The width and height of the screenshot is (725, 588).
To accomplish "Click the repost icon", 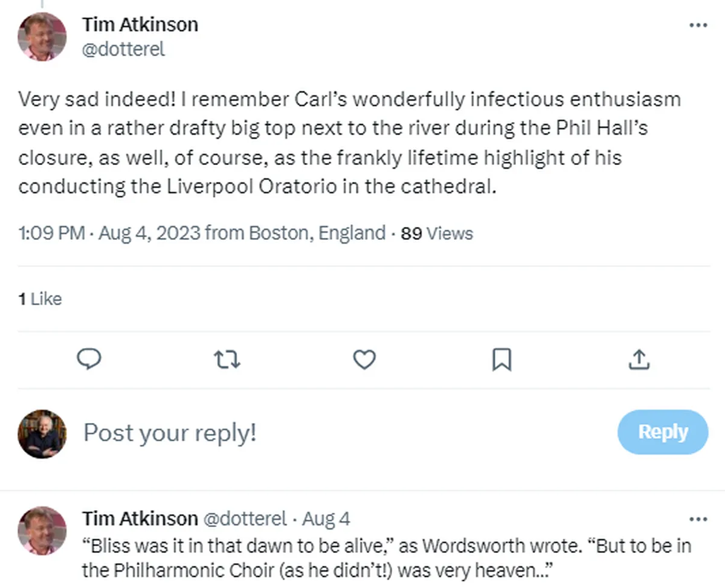I will (x=227, y=359).
